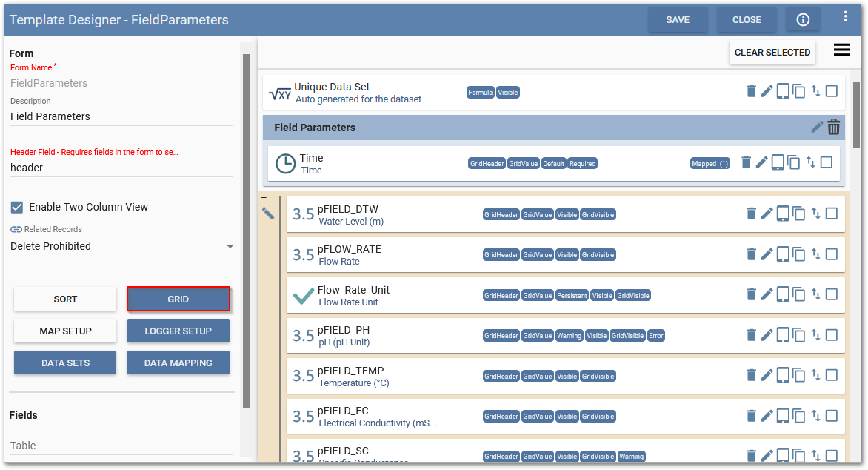Click the pencil icon in the tan left strip
Viewport: 868px width, 470px height.
pyautogui.click(x=269, y=212)
